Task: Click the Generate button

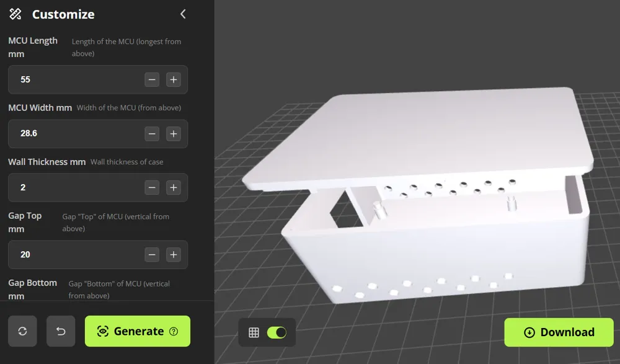Action: [x=137, y=331]
